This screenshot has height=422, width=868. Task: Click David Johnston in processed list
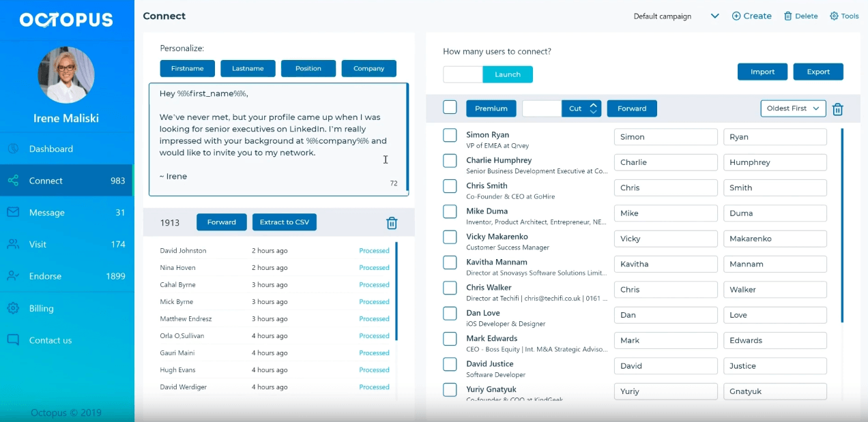183,250
